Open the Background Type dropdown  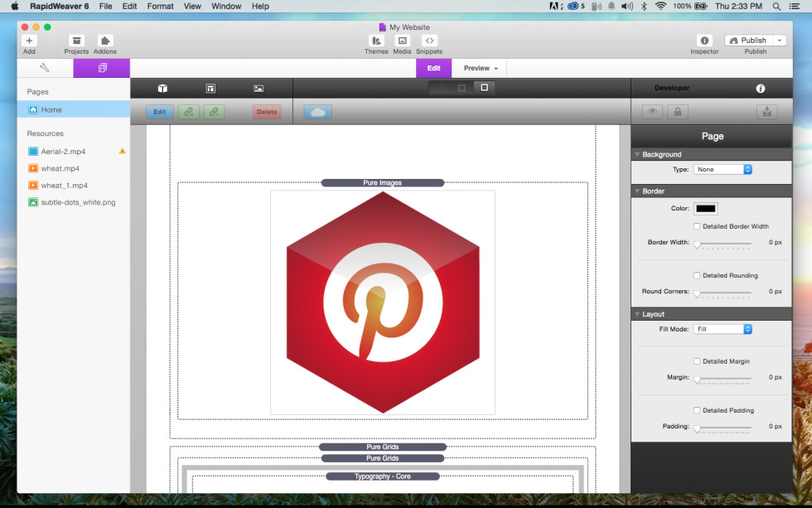[723, 169]
